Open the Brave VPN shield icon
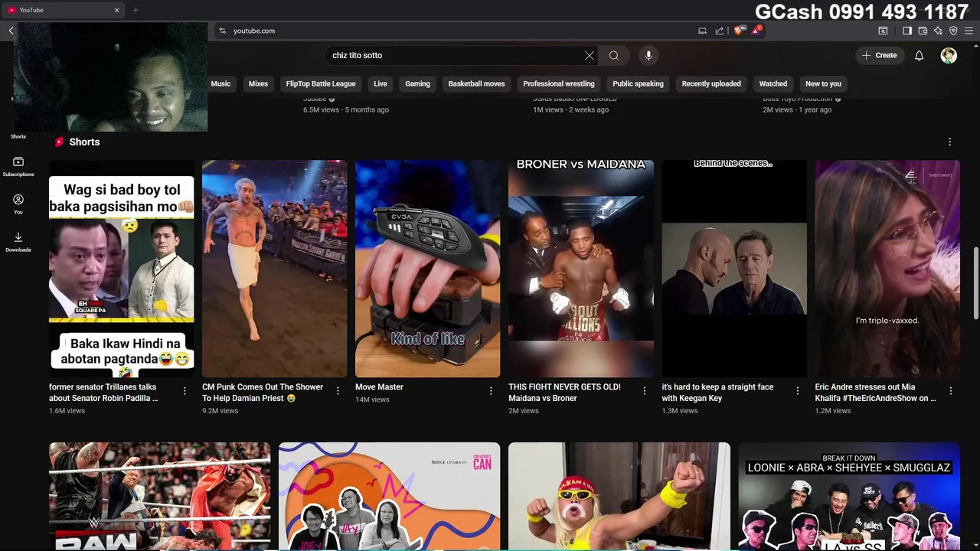 [953, 31]
